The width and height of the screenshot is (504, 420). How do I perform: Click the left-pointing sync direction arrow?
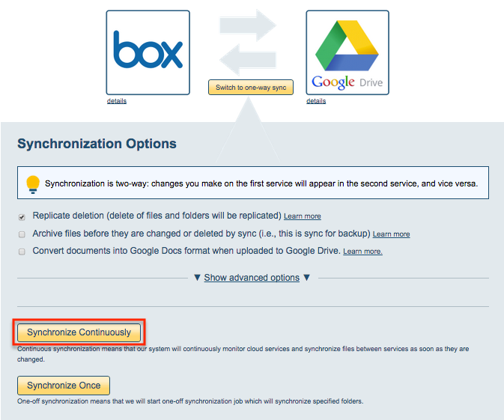pos(247,59)
